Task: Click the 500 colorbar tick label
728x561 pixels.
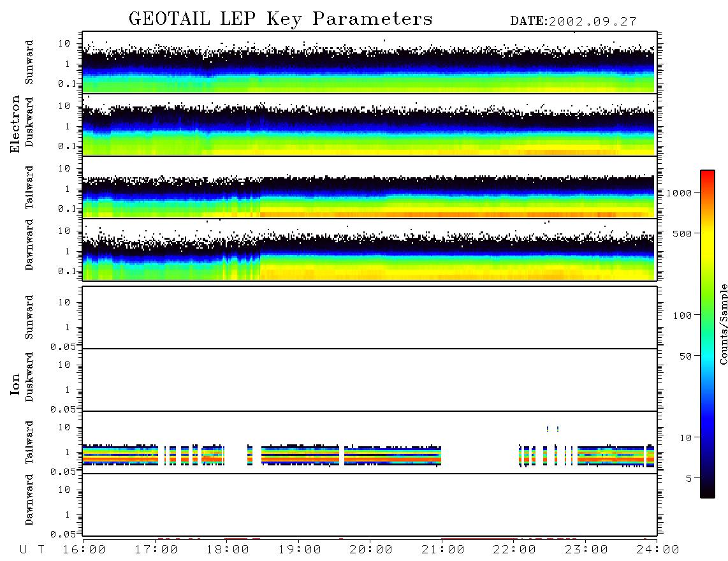Action: (x=682, y=234)
